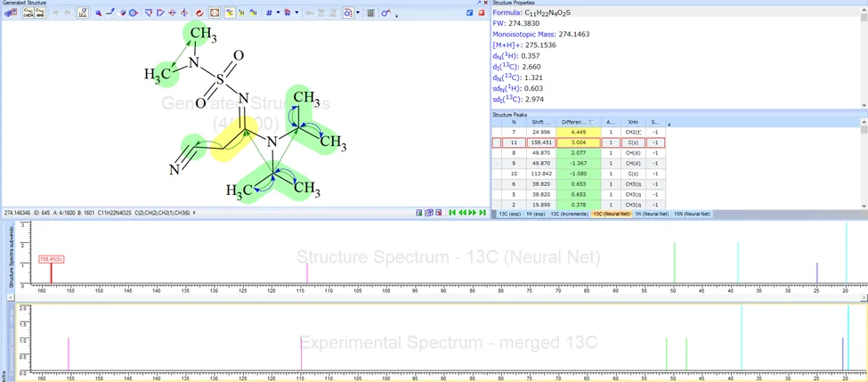The width and height of the screenshot is (868, 382).
Task: Jump to first generated structure
Action: point(452,213)
